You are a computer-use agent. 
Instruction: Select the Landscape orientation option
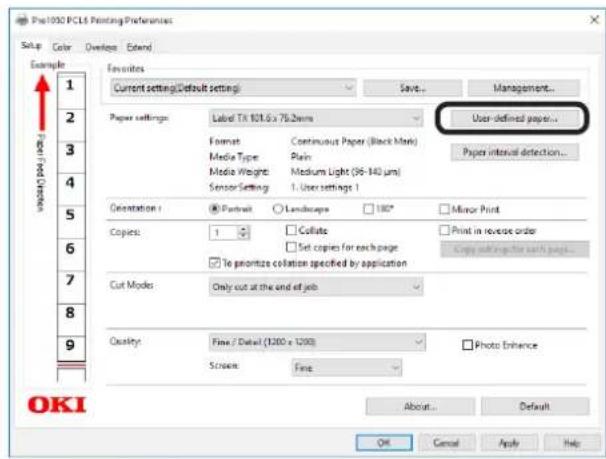(x=277, y=208)
